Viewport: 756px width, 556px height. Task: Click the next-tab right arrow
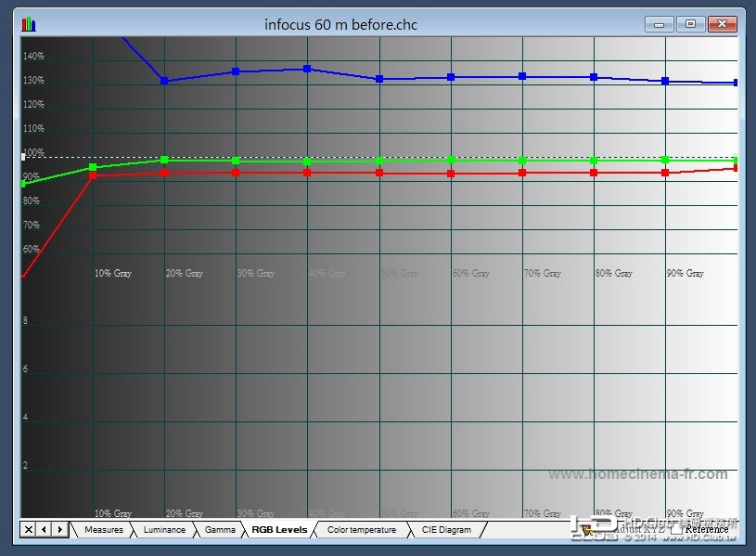click(59, 529)
